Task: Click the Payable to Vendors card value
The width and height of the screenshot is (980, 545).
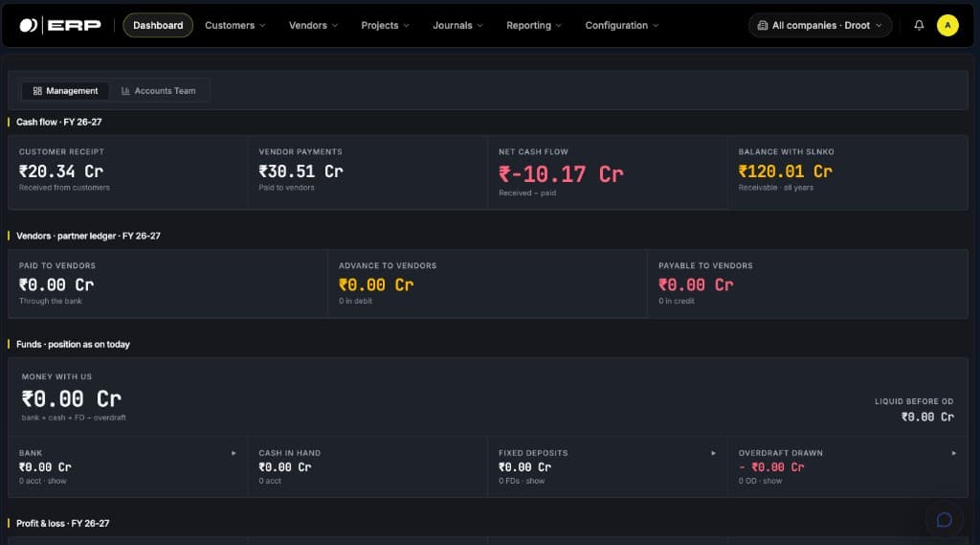Action: (x=696, y=285)
